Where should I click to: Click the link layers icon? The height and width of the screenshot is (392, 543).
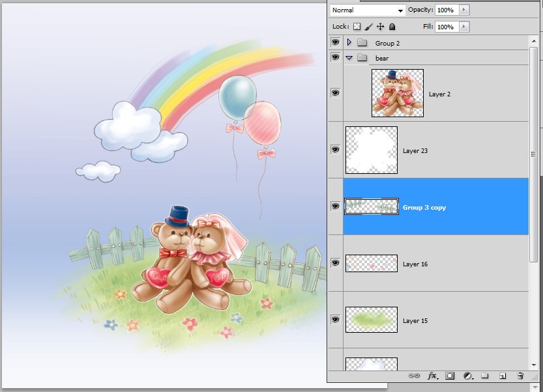414,375
